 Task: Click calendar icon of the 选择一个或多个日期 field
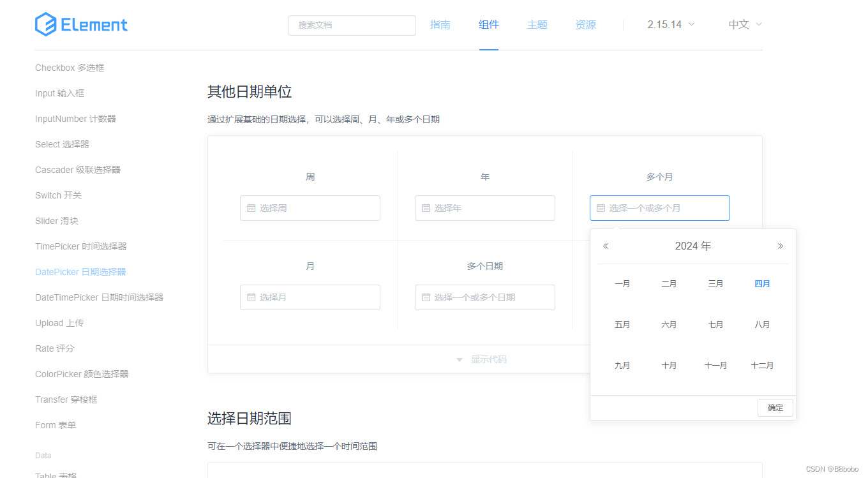424,297
